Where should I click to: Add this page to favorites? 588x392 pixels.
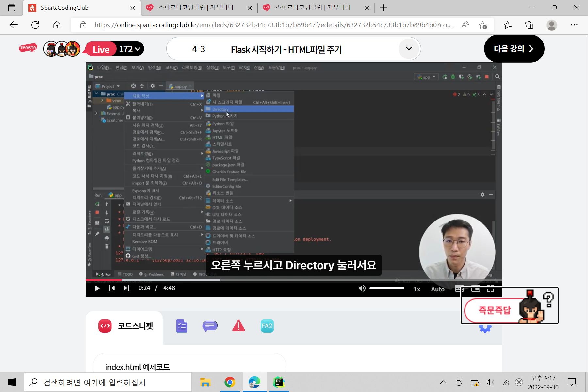(x=482, y=25)
